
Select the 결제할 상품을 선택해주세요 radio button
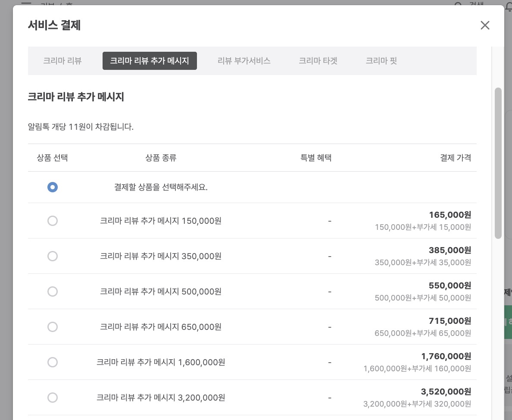pos(52,188)
